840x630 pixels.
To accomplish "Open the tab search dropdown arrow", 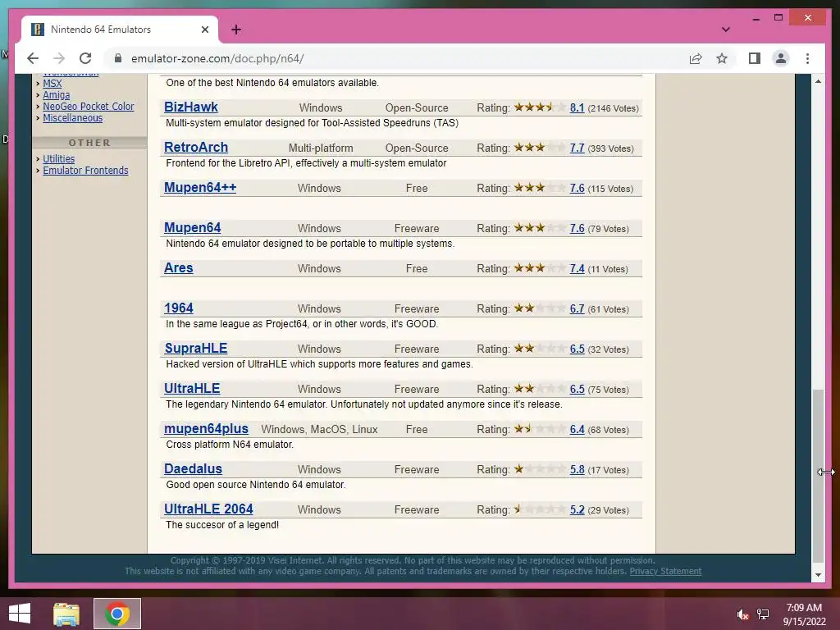I will (x=726, y=30).
